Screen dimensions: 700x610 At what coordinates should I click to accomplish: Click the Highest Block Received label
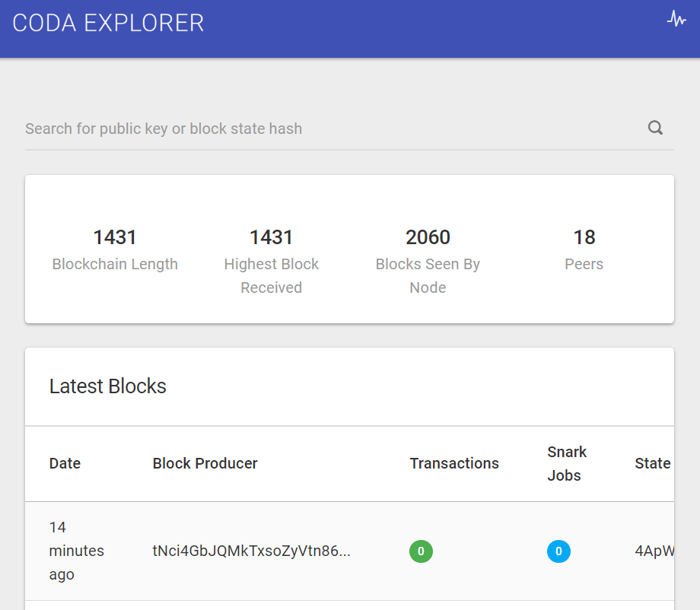point(272,275)
